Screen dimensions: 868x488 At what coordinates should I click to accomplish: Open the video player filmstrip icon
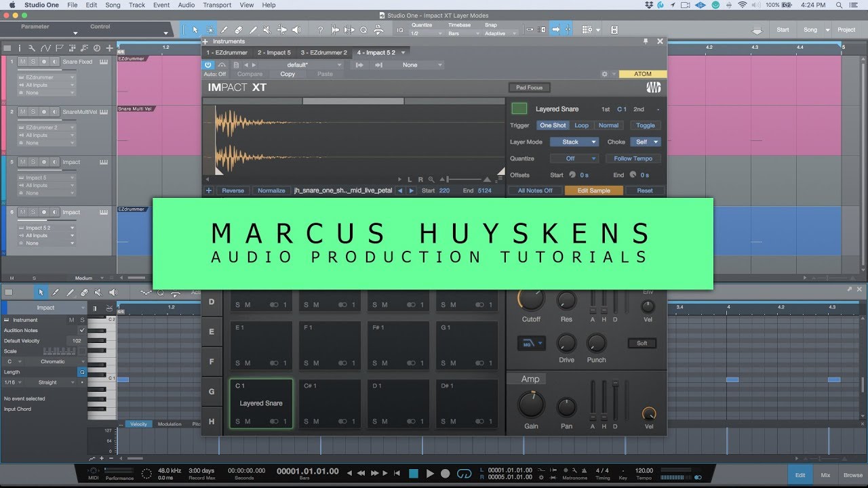click(x=614, y=30)
